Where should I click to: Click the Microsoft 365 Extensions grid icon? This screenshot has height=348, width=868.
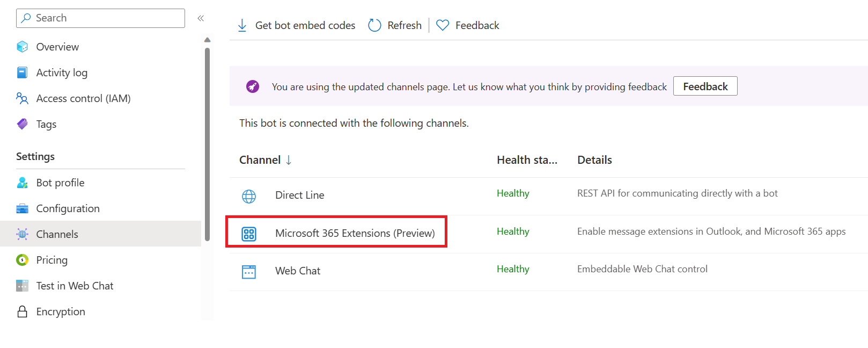pyautogui.click(x=249, y=234)
